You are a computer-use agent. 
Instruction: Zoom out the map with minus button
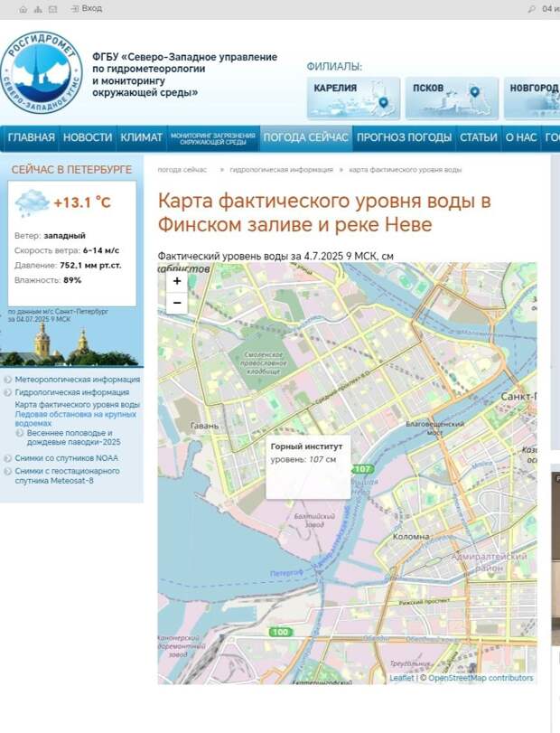[177, 303]
